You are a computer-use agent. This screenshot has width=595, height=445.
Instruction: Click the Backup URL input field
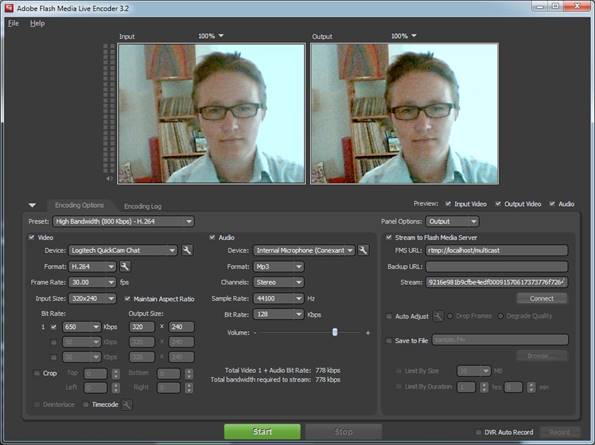click(497, 266)
